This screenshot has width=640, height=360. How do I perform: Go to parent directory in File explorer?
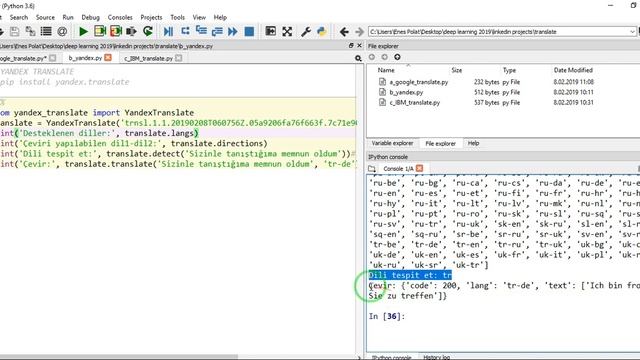coord(397,57)
